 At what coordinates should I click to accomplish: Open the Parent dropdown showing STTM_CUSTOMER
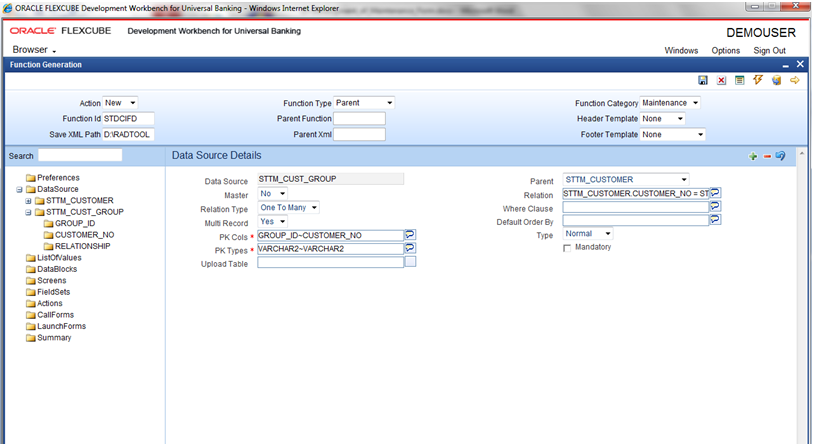pyautogui.click(x=626, y=179)
